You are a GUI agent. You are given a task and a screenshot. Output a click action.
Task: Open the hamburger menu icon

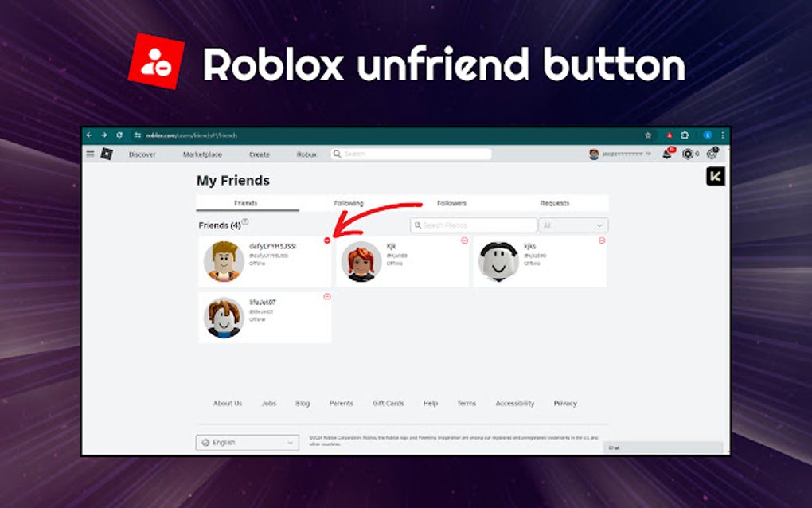[x=89, y=154]
